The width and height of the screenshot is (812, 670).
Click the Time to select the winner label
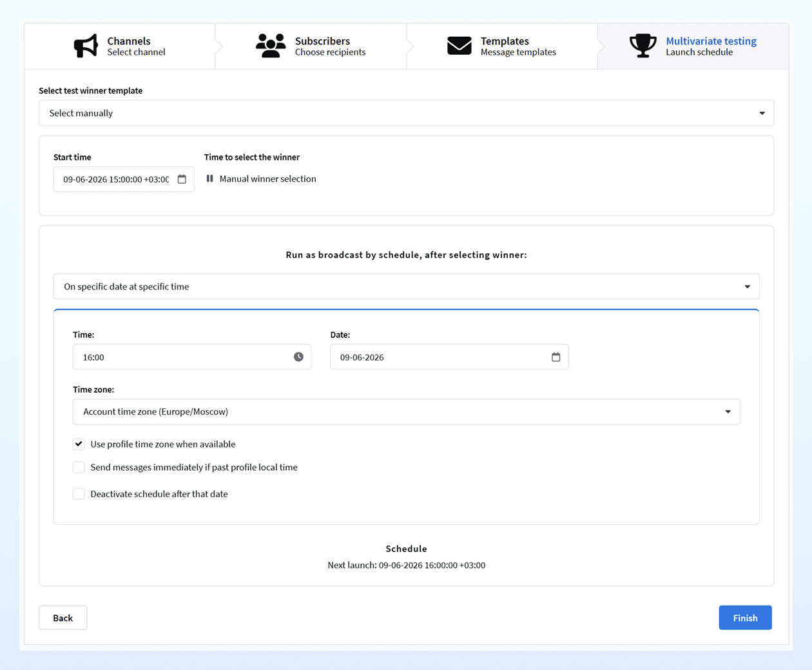pyautogui.click(x=252, y=157)
